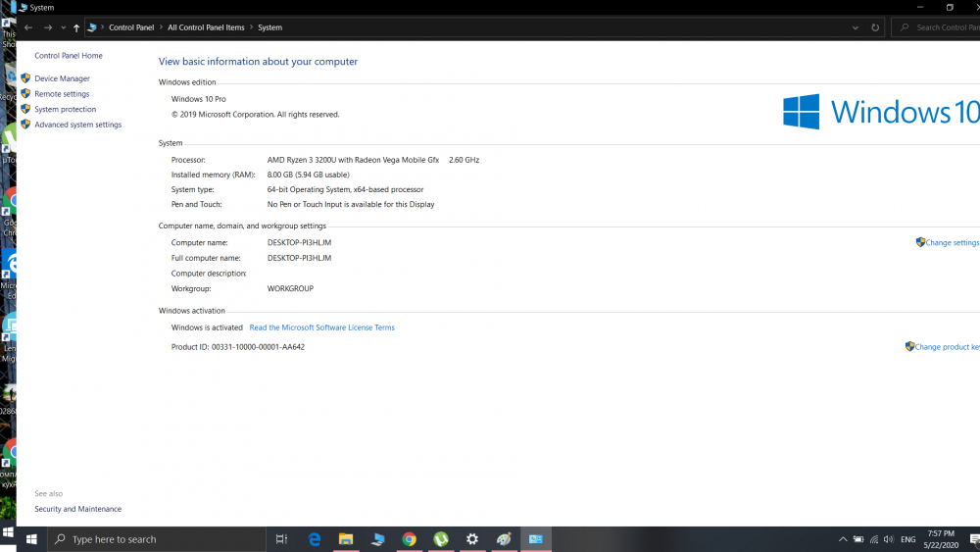Switch input language ENG indicator

[908, 539]
